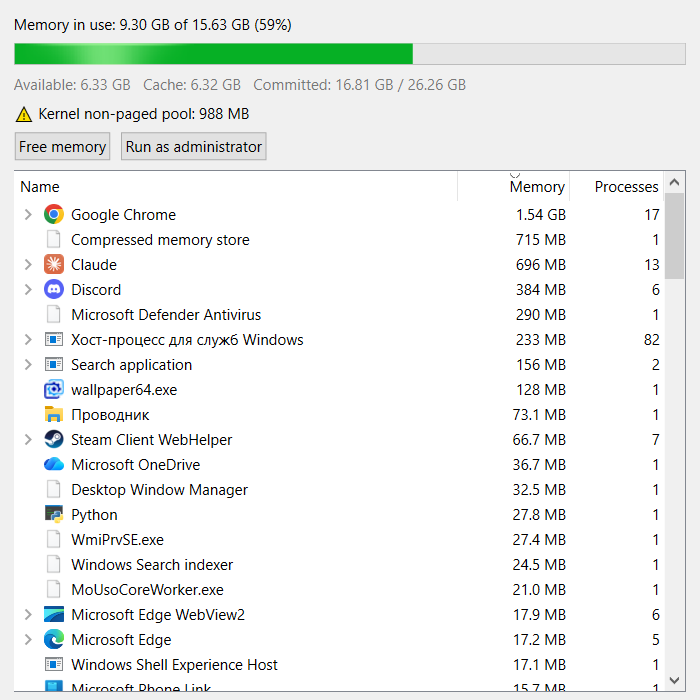This screenshot has width=700, height=700.
Task: Select the Python process name
Action: pos(94,515)
